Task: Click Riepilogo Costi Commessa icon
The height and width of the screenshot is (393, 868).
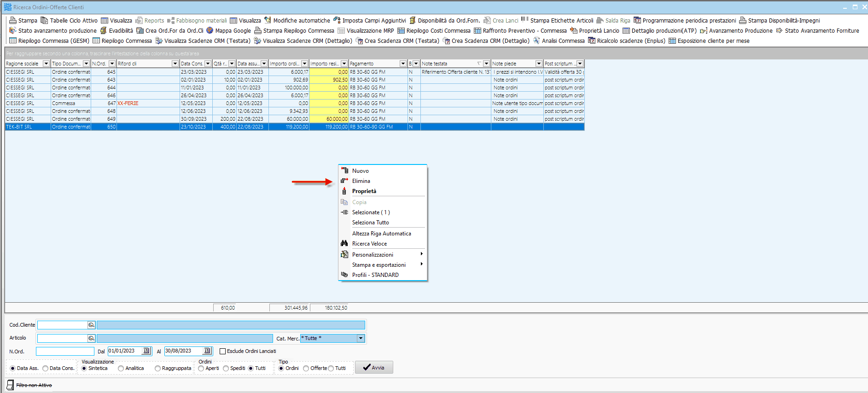Action: [401, 30]
